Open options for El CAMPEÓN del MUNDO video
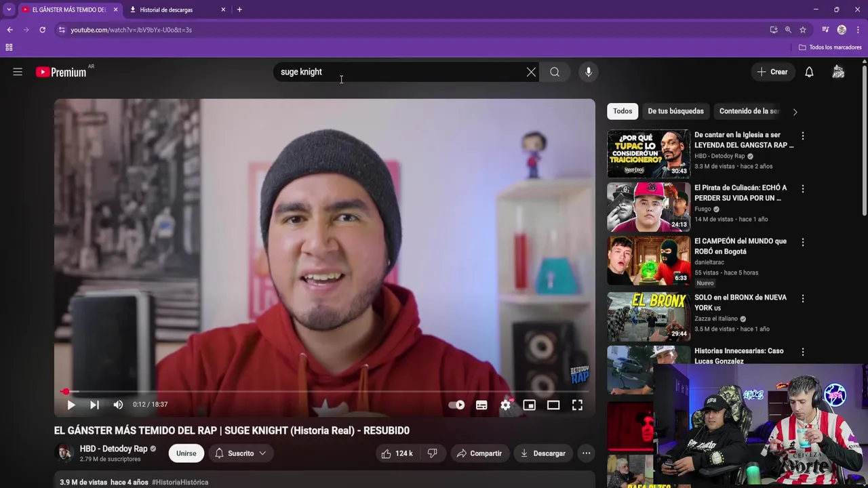Screen dimensions: 868x488 point(803,242)
